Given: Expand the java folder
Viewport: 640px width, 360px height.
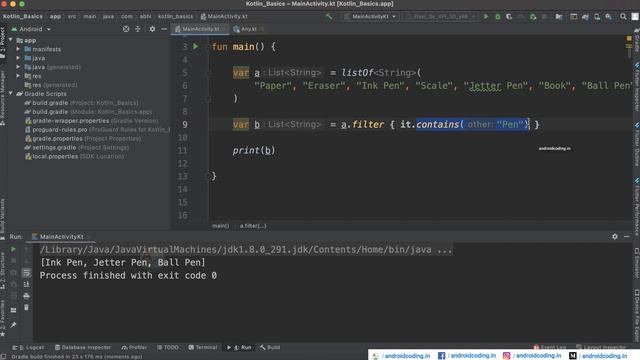Looking at the screenshot, I should [18, 58].
